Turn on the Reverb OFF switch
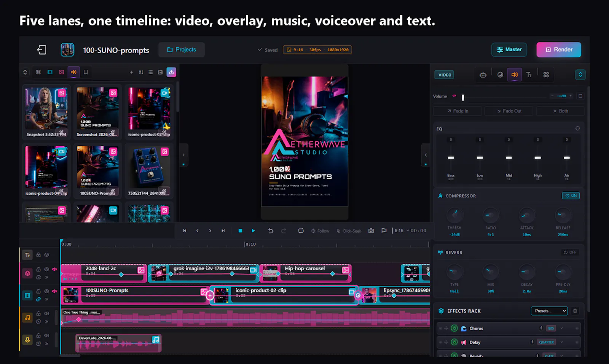609x364 pixels. coord(570,252)
